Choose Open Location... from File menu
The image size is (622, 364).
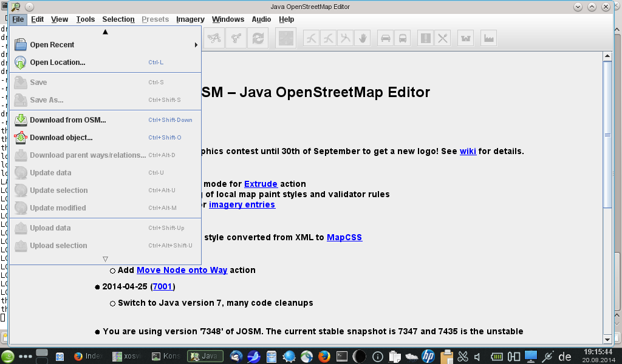106,62
